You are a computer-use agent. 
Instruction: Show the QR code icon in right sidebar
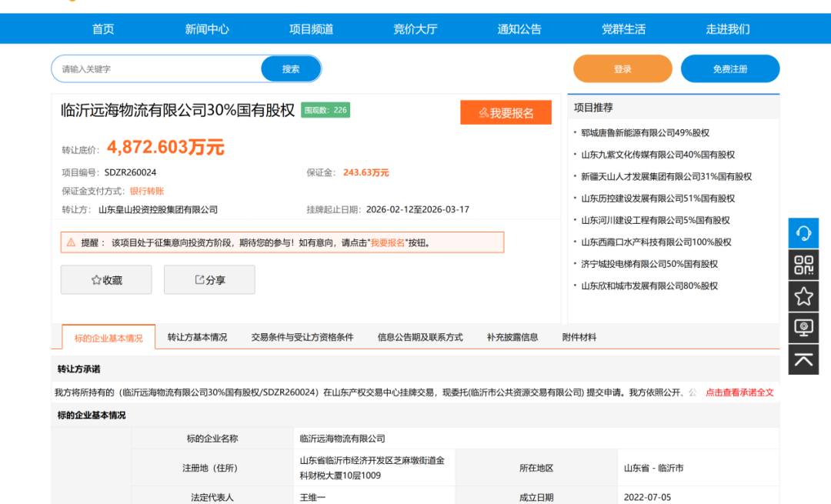[803, 265]
